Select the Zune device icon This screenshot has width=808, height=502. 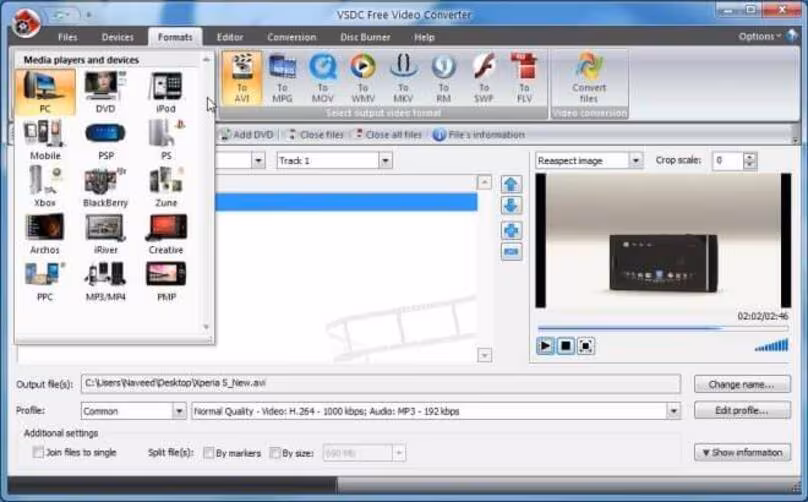(165, 187)
